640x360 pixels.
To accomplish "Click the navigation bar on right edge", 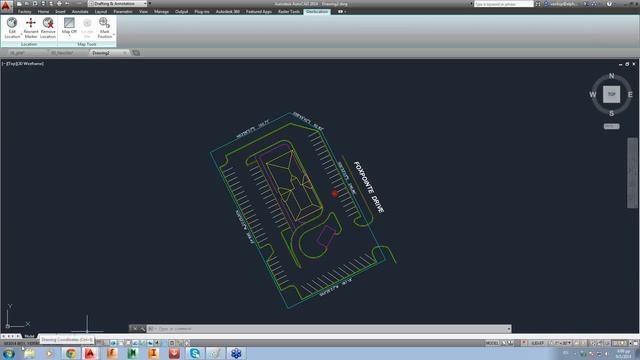I will [x=632, y=173].
